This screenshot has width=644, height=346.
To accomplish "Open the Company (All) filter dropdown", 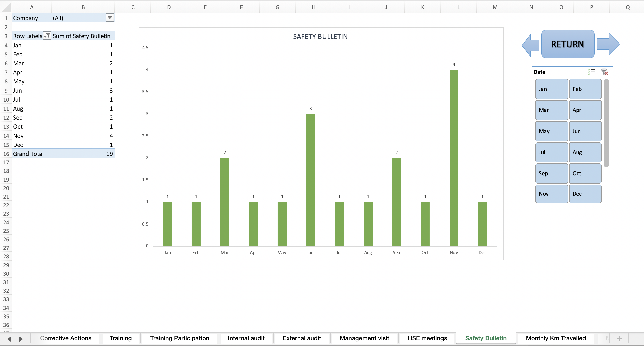I will 110,18.
